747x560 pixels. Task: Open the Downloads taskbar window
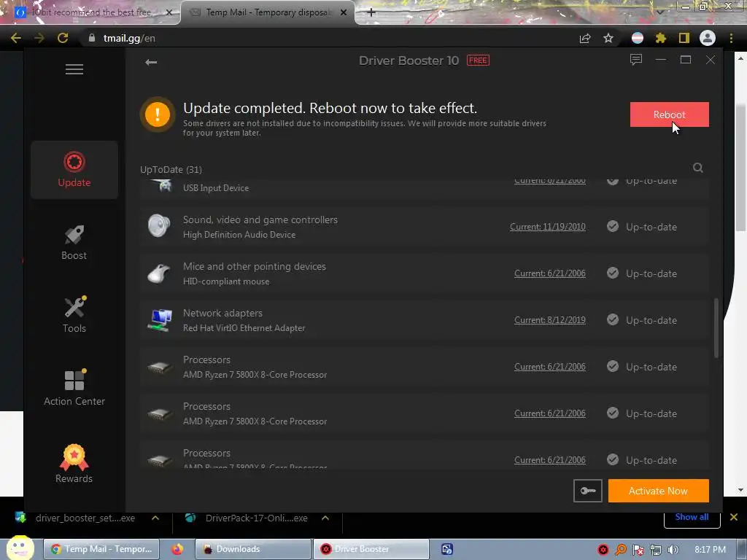tap(253, 549)
